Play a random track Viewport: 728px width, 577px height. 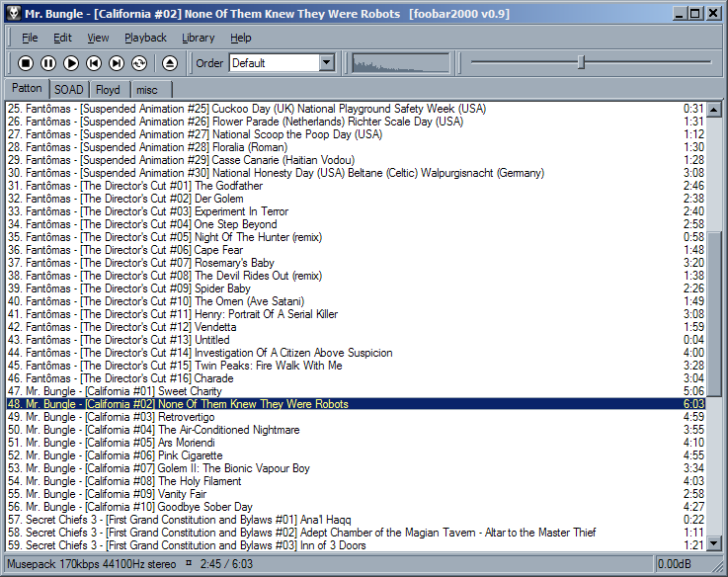point(139,63)
